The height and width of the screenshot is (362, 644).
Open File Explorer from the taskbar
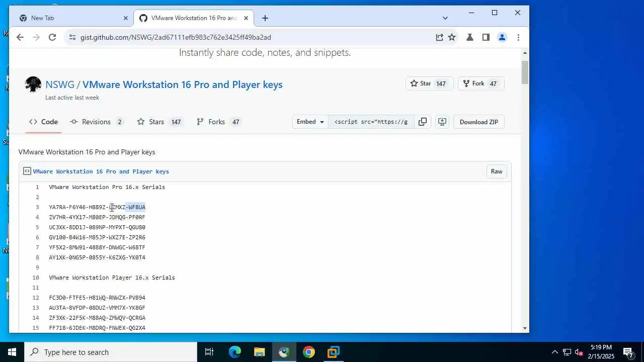pyautogui.click(x=259, y=352)
